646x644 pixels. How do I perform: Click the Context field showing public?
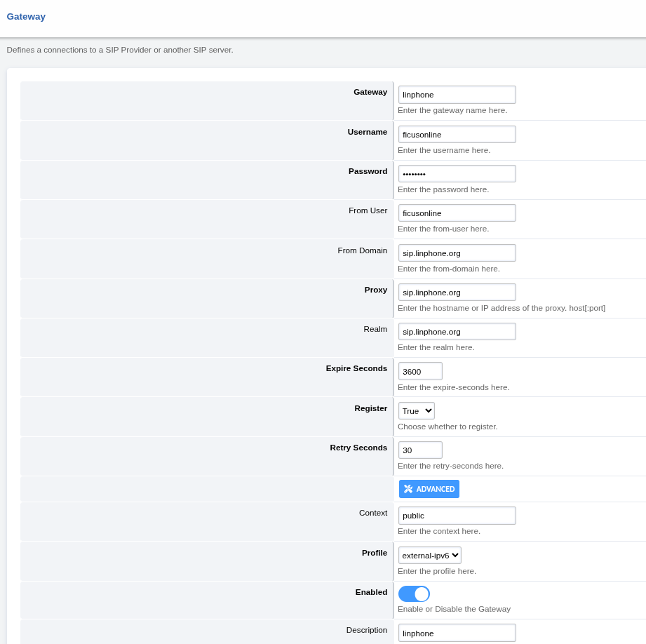[x=457, y=516]
